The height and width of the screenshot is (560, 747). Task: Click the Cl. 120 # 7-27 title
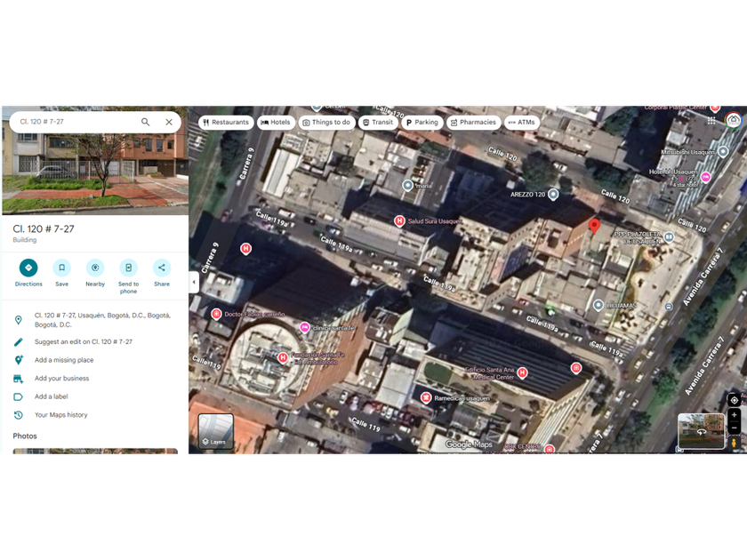tap(44, 229)
